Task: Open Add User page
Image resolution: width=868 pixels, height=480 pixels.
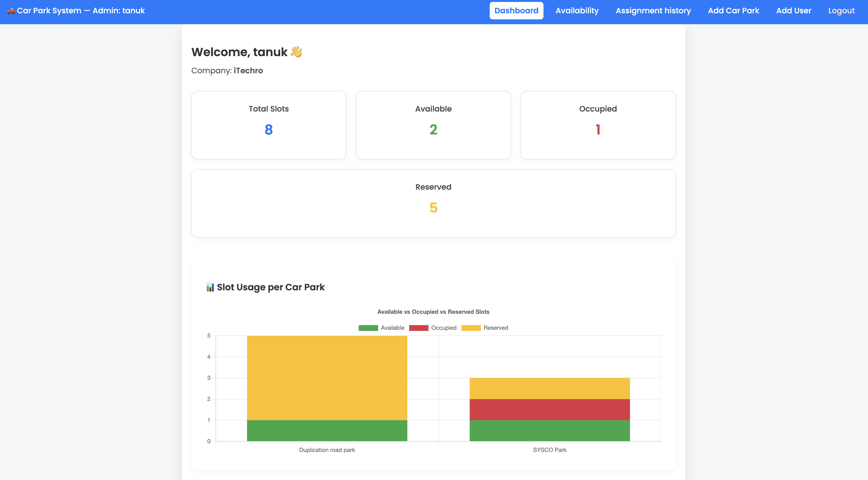Action: tap(794, 11)
